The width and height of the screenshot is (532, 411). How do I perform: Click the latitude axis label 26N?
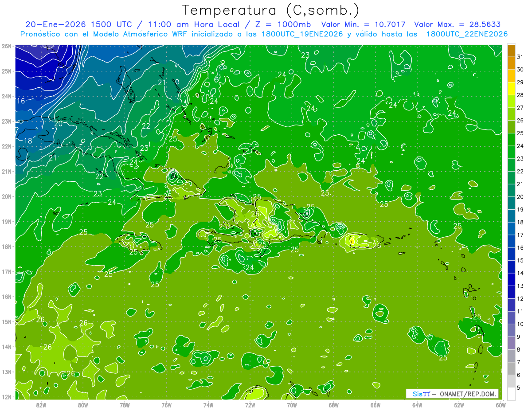click(x=6, y=46)
